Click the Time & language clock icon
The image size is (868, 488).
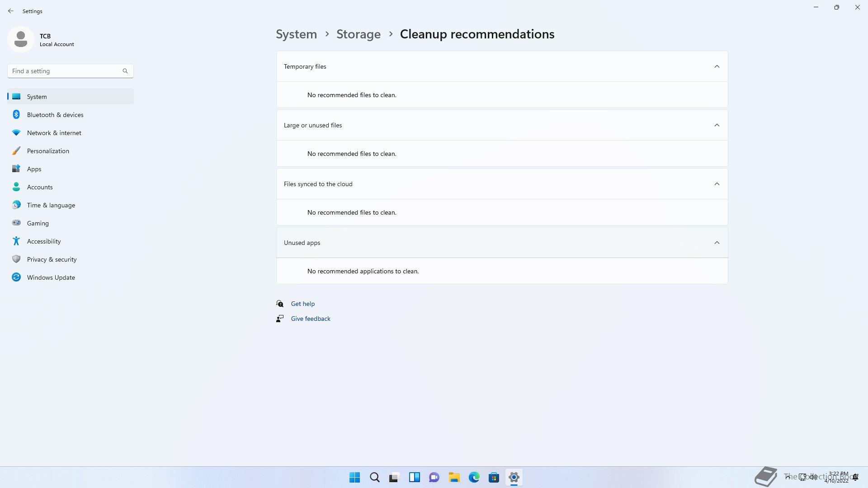click(16, 205)
